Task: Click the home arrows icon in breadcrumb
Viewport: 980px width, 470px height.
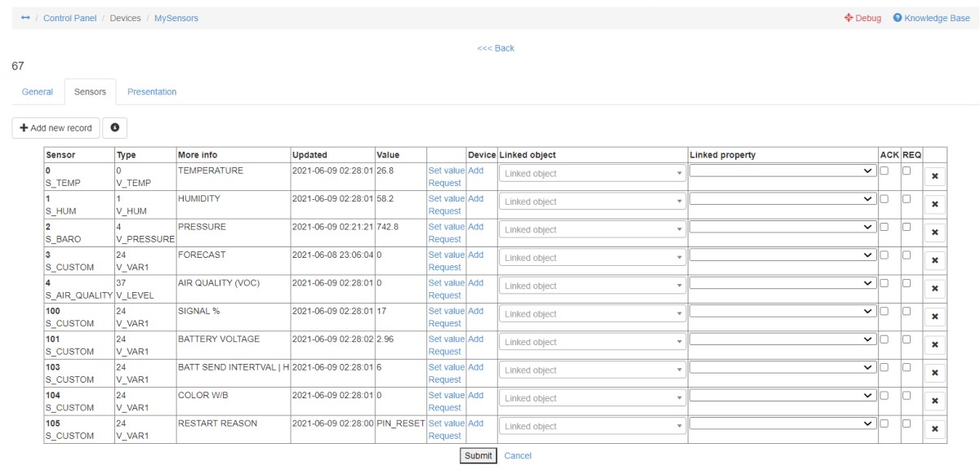Action: 25,18
